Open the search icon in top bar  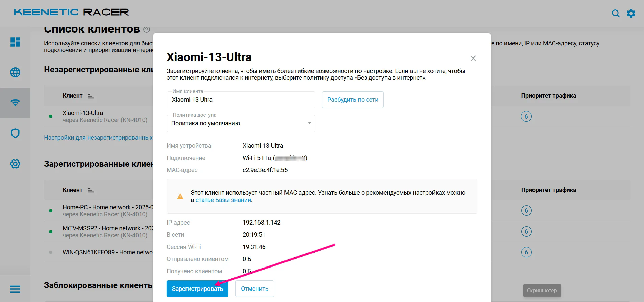pyautogui.click(x=616, y=13)
